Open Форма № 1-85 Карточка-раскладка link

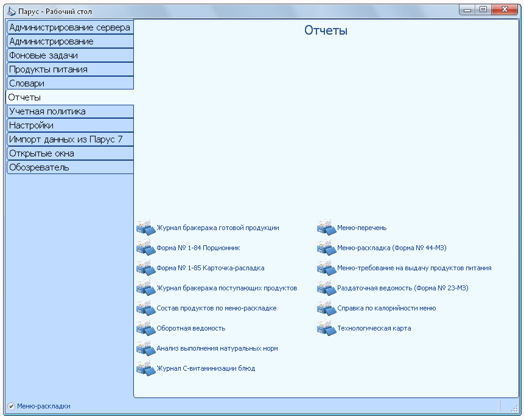210,268
